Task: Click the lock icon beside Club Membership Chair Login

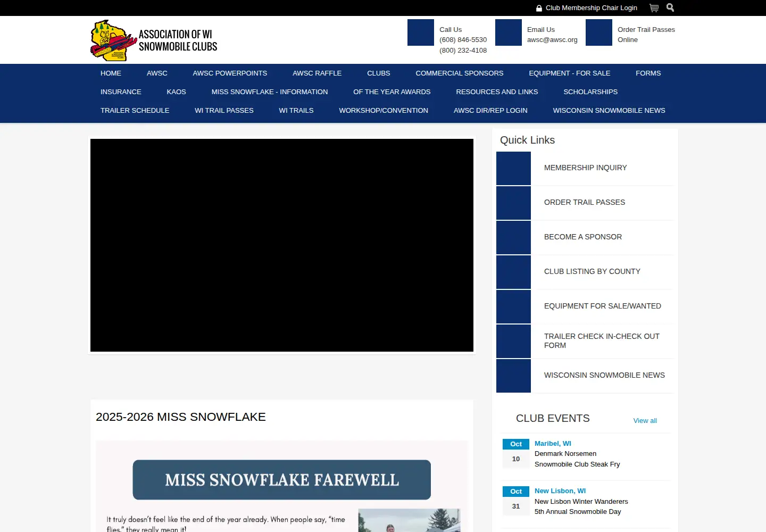Action: 539,8
